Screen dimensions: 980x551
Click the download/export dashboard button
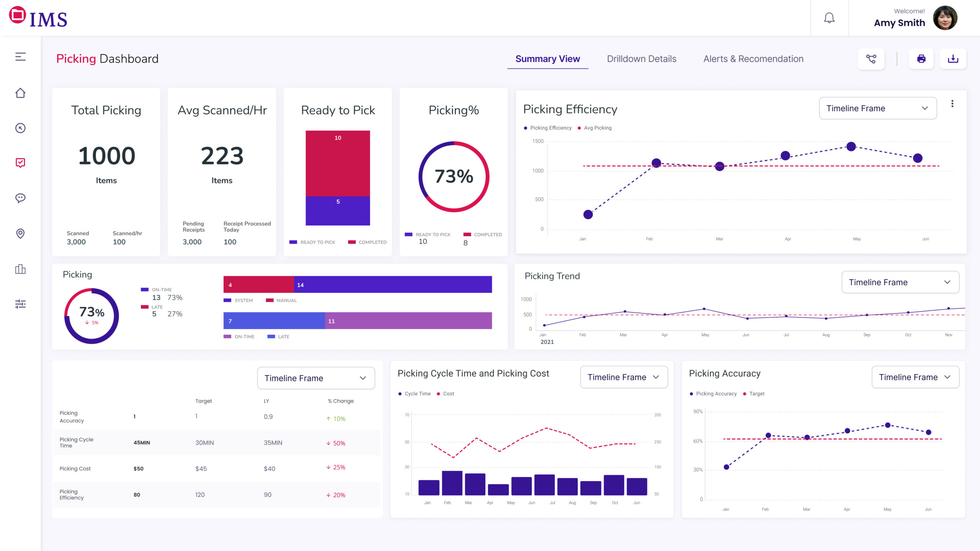pos(954,59)
